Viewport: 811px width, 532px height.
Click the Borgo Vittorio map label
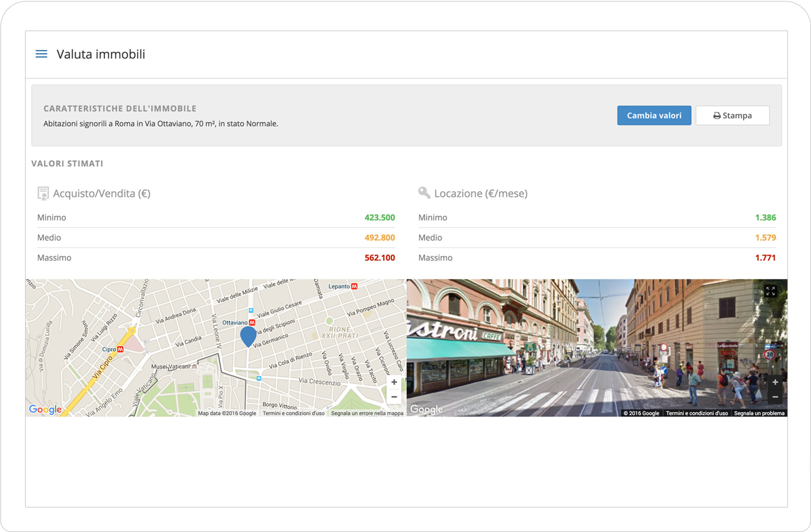[280, 405]
